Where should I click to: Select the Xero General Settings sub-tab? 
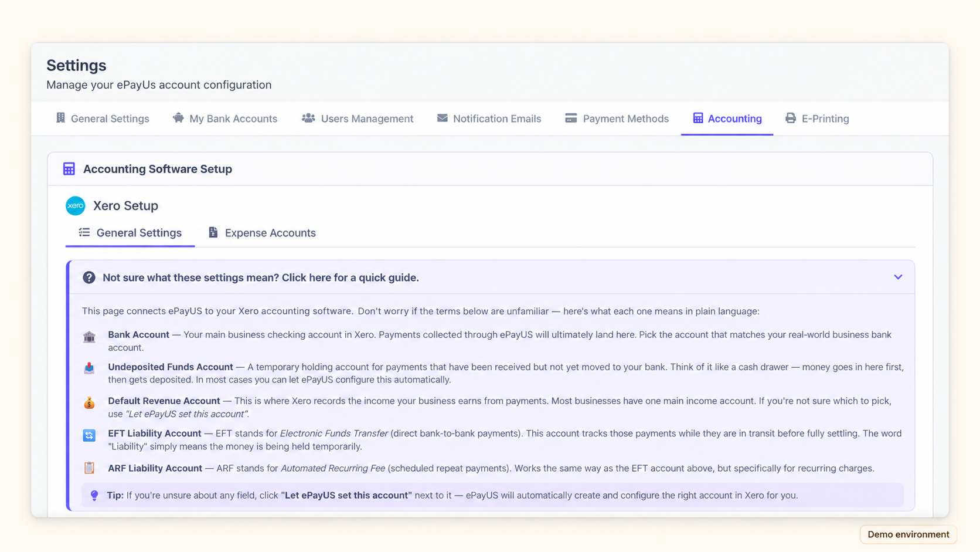pyautogui.click(x=130, y=233)
